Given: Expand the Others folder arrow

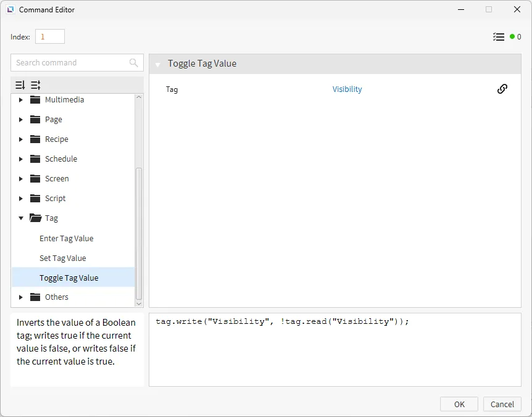Looking at the screenshot, I should tap(21, 297).
